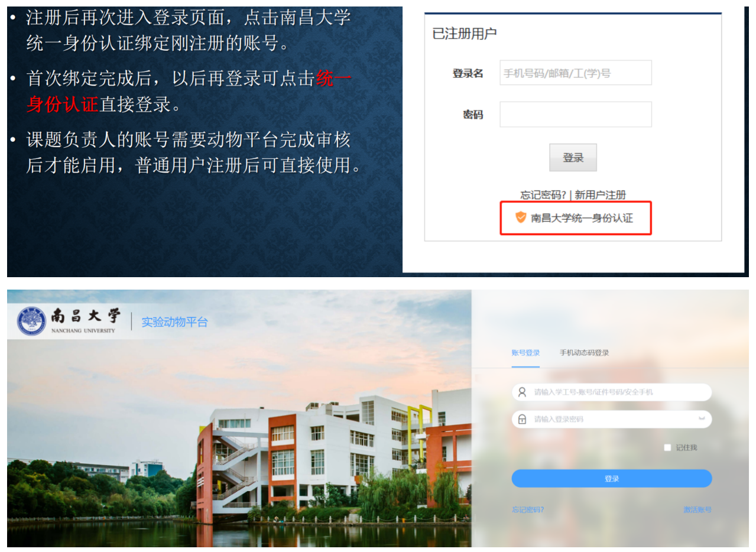Click the gray 登录 button under 已注册用户
This screenshot has height=552, width=756.
[573, 158]
